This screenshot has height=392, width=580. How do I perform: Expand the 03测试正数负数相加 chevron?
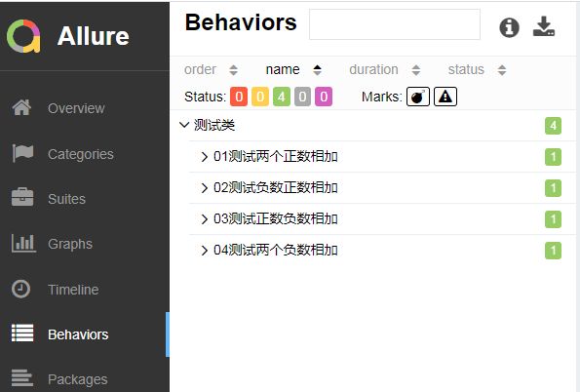coord(204,219)
